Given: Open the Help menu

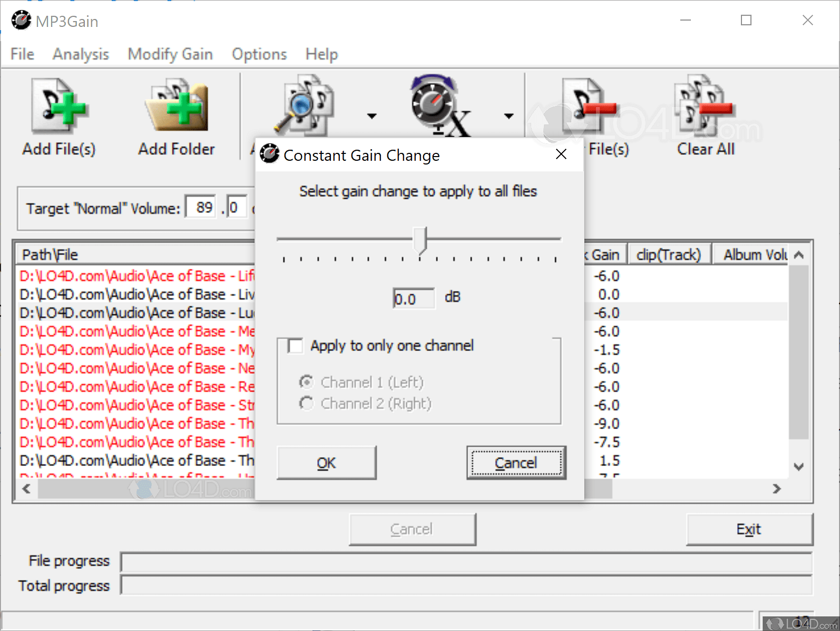Looking at the screenshot, I should [321, 54].
